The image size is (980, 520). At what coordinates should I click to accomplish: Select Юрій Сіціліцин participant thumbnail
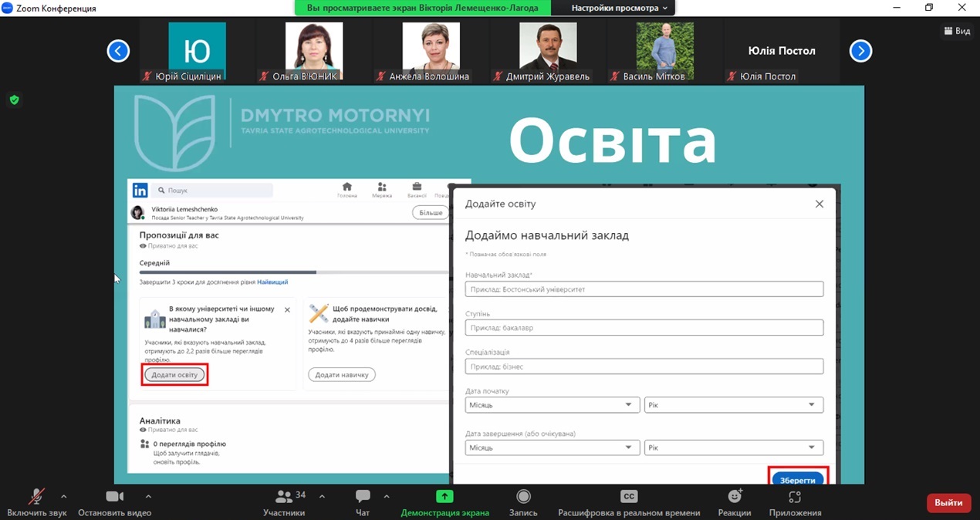198,52
